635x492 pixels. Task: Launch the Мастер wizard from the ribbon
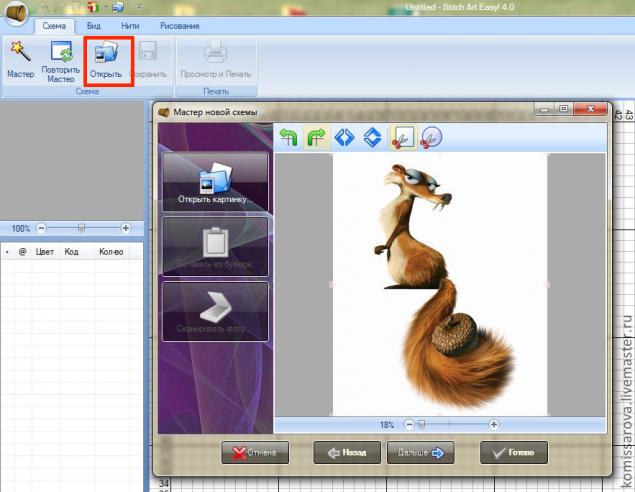pos(20,60)
